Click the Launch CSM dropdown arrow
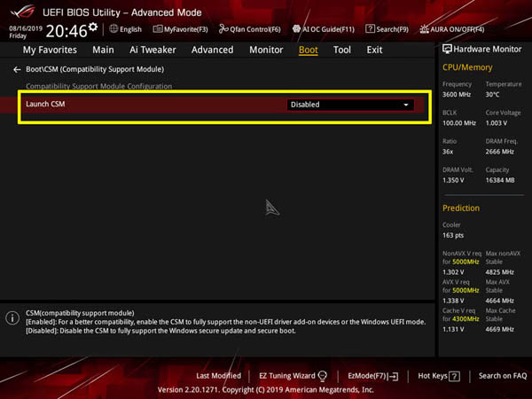The height and width of the screenshot is (399, 532). point(406,105)
